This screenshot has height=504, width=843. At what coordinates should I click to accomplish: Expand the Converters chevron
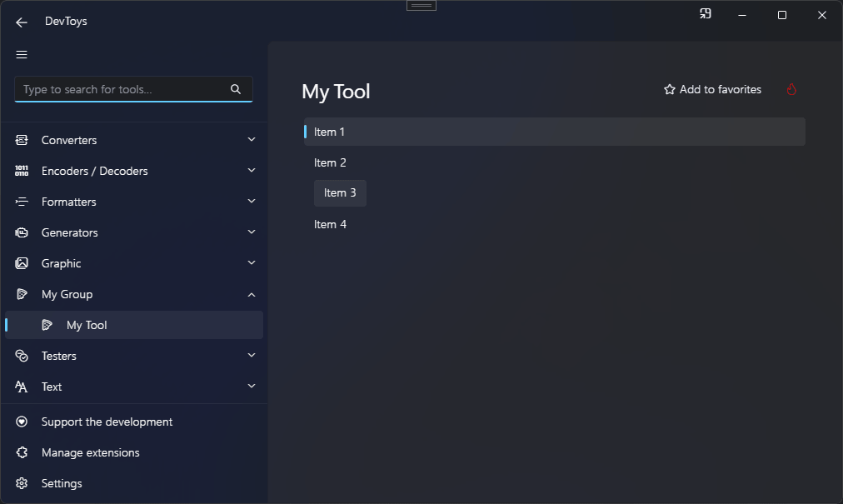pos(251,140)
